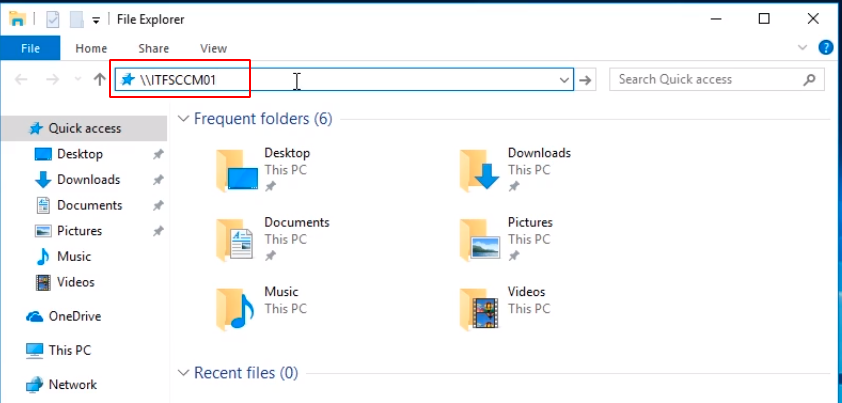Click the Up one level arrow

tap(99, 80)
